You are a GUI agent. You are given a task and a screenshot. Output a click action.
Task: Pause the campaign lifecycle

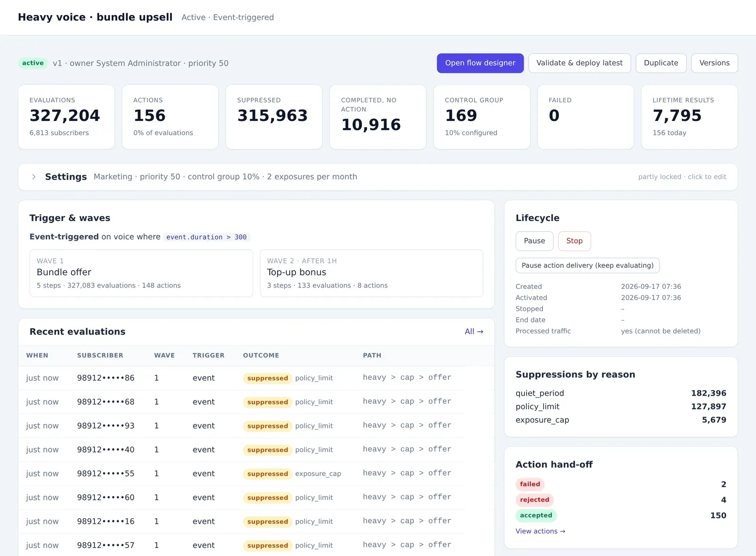pos(534,241)
